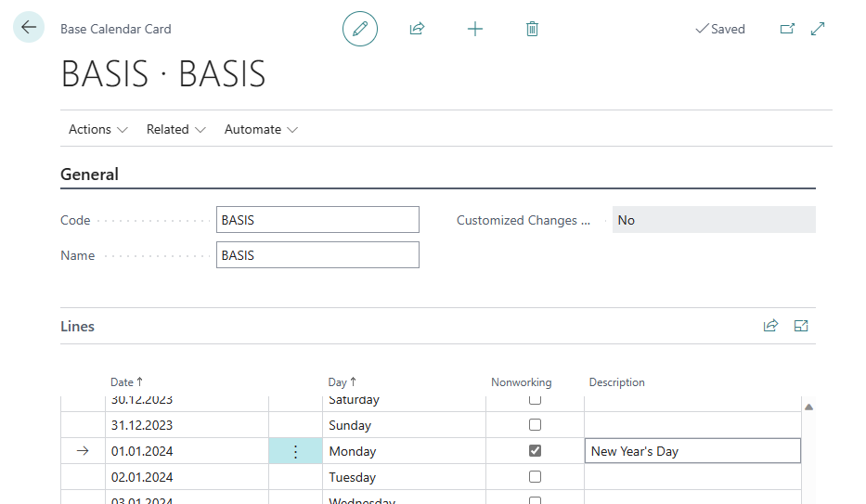This screenshot has width=866, height=504.
Task: Uncheck Nonworking for Monday 01.01.2024
Action: [535, 451]
